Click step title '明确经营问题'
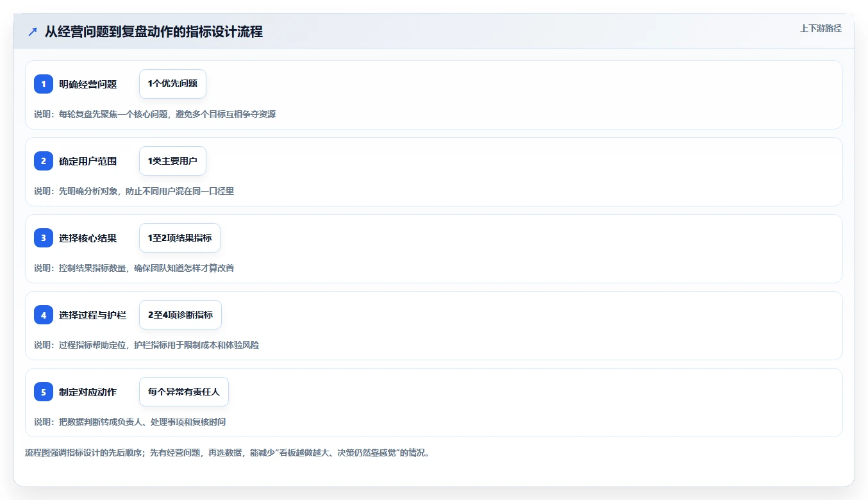This screenshot has width=868, height=500. pyautogui.click(x=88, y=84)
